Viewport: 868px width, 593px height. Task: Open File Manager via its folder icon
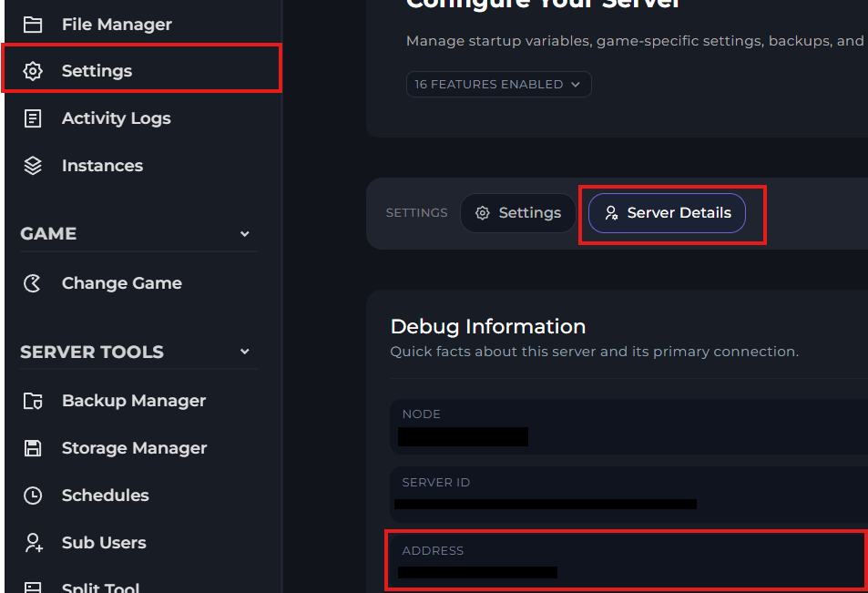tap(33, 25)
